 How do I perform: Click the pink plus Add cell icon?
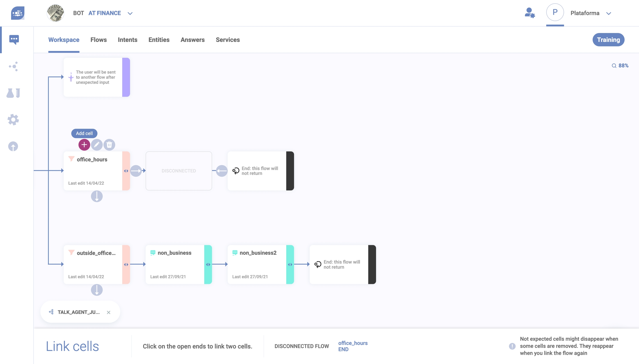click(x=84, y=145)
